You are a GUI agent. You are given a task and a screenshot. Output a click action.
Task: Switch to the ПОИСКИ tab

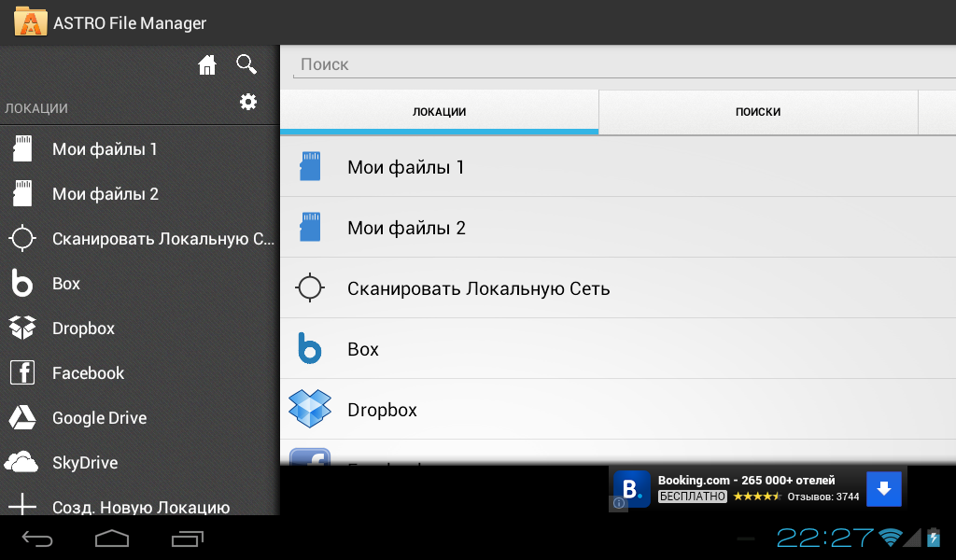coord(758,112)
